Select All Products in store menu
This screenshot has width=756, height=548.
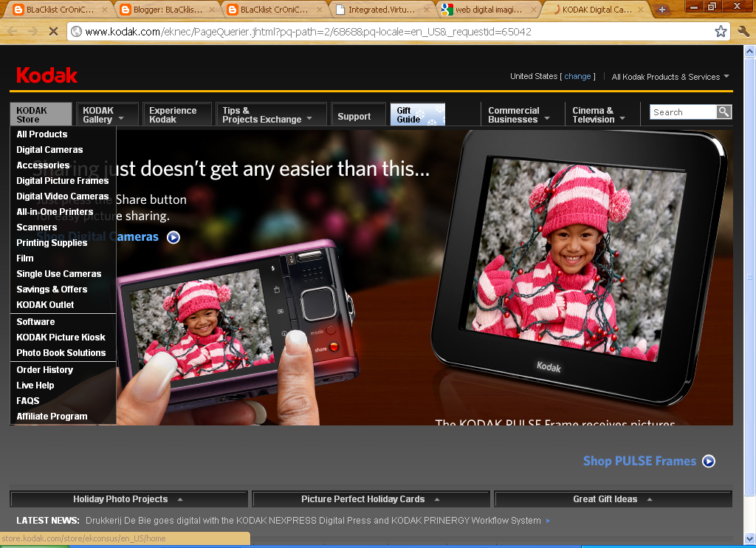point(42,134)
